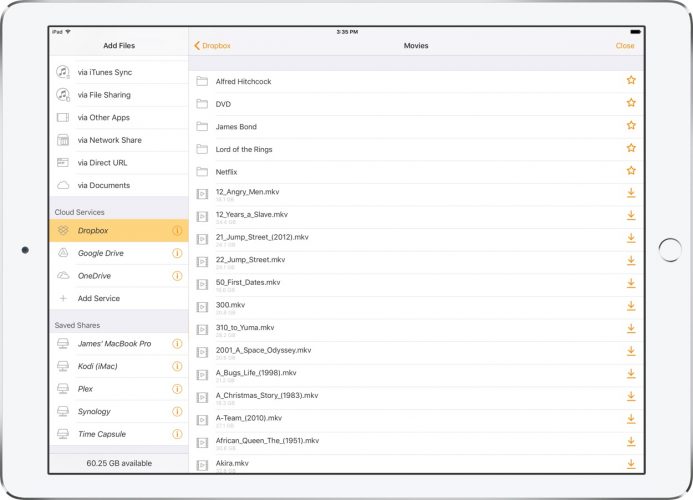Select A-Team_(2010).mkv file name

click(249, 418)
